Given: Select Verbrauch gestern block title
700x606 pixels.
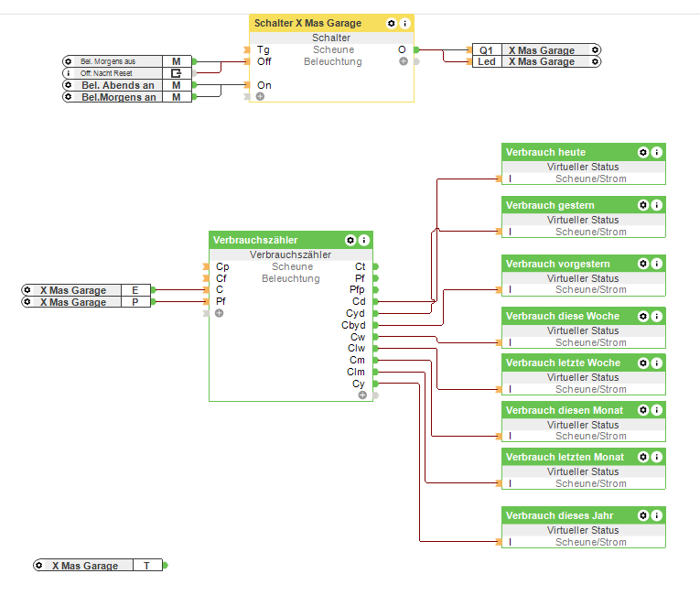Looking at the screenshot, I should coord(550,205).
